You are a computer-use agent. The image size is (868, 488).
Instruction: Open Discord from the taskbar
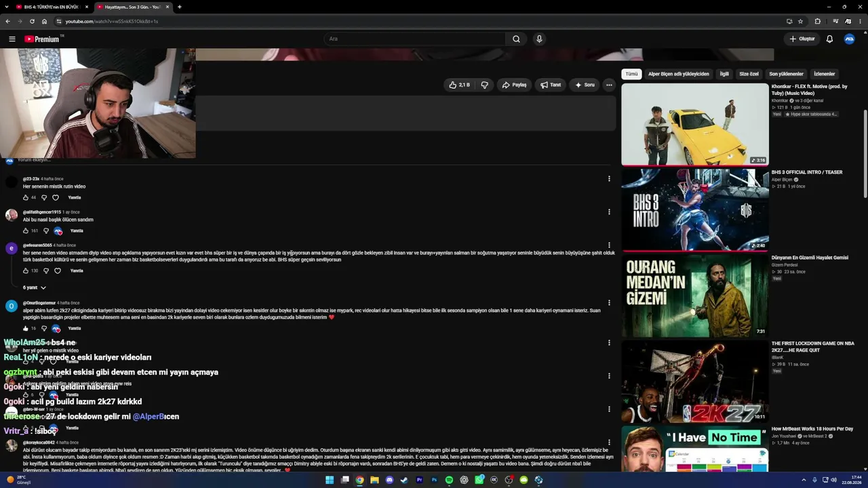pyautogui.click(x=389, y=480)
